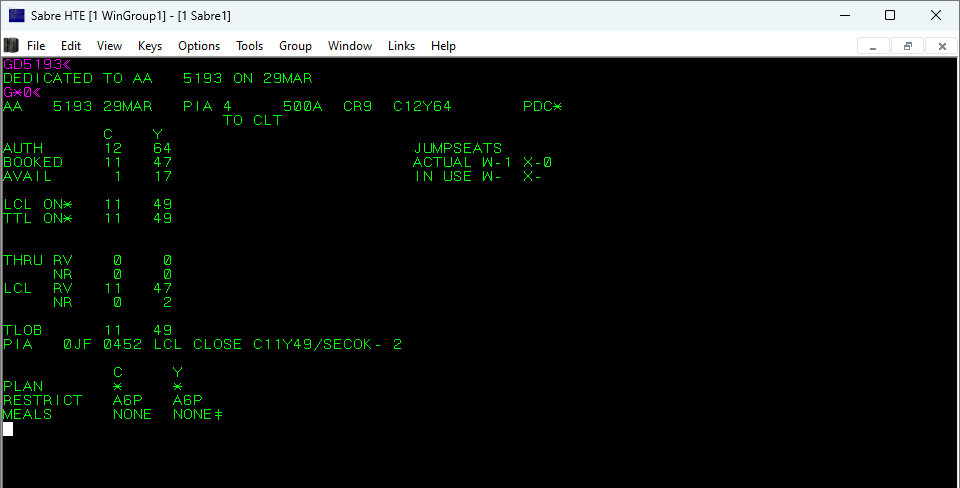Screen dimensions: 960x488
Task: Open the Help menu
Action: click(x=443, y=46)
